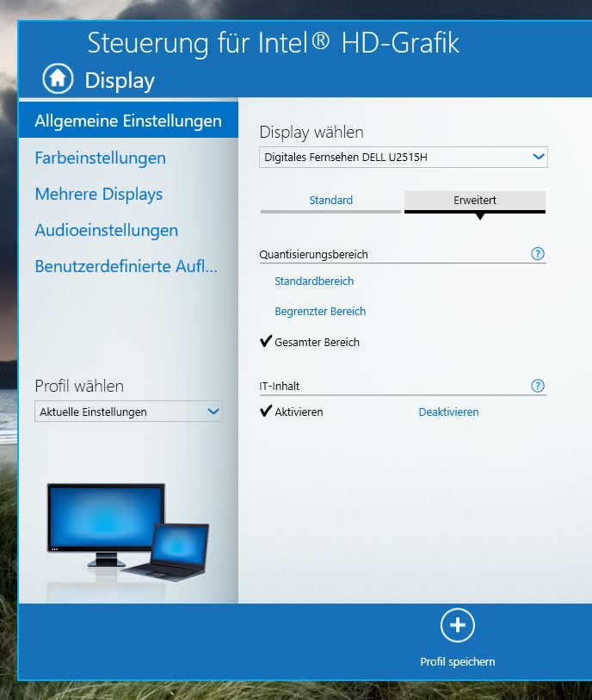Switch to the Erweitert tab
Viewport: 592px width, 700px height.
pos(475,201)
